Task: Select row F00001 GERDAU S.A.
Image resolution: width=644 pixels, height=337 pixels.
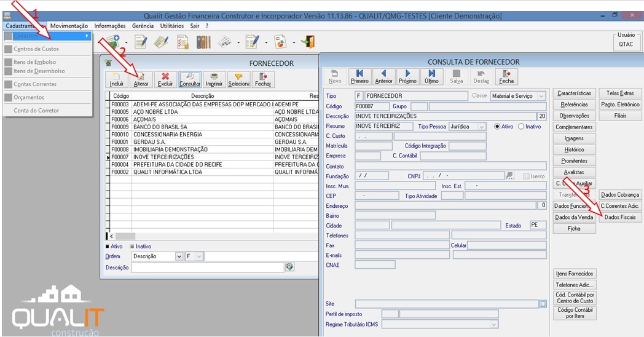Action: click(214, 142)
